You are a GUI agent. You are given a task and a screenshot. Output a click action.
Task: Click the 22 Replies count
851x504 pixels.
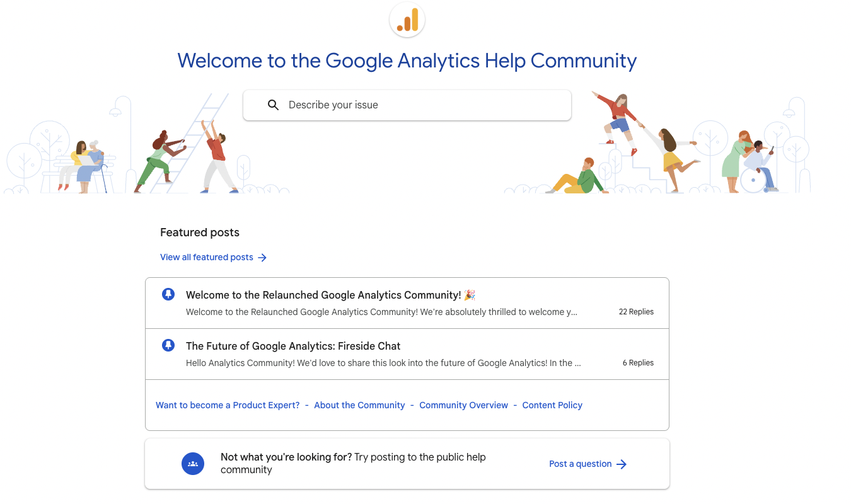pos(636,312)
